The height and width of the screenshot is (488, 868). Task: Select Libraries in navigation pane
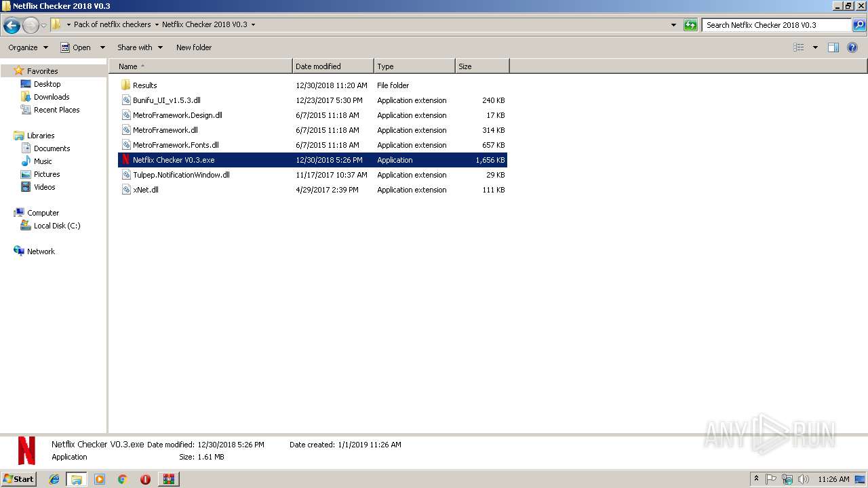point(41,136)
